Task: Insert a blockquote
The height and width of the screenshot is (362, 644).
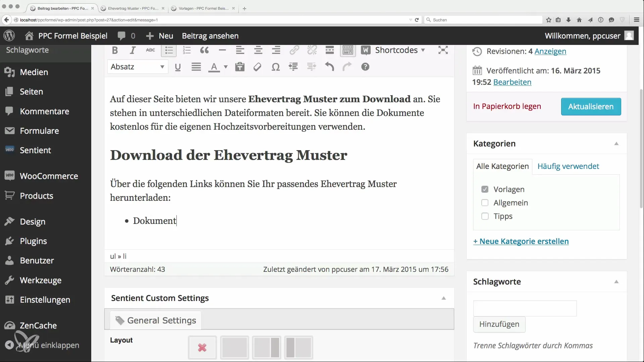Action: (x=204, y=50)
